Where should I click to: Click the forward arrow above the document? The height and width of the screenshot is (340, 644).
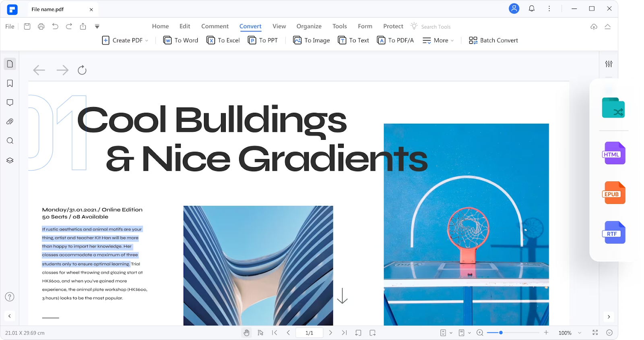[62, 70]
